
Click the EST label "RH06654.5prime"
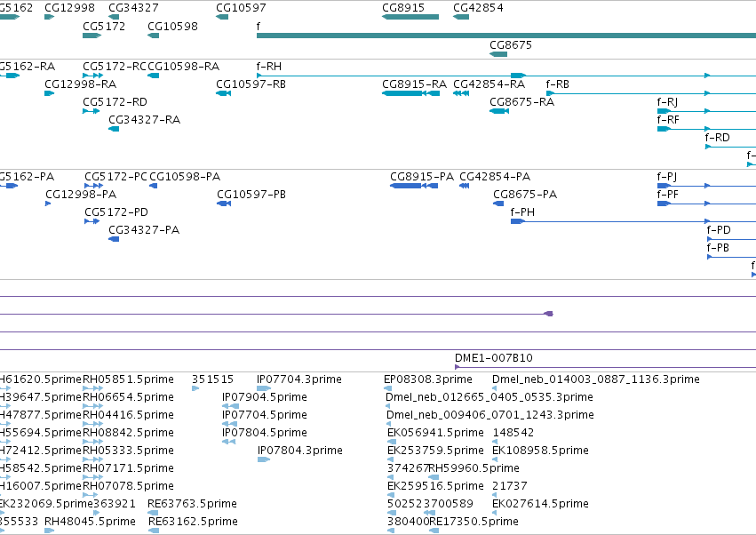click(128, 397)
